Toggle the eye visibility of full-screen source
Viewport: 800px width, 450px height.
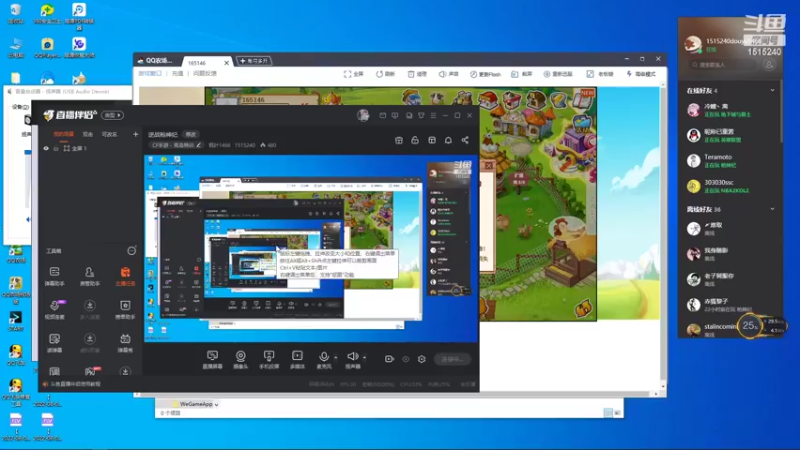pyautogui.click(x=46, y=148)
